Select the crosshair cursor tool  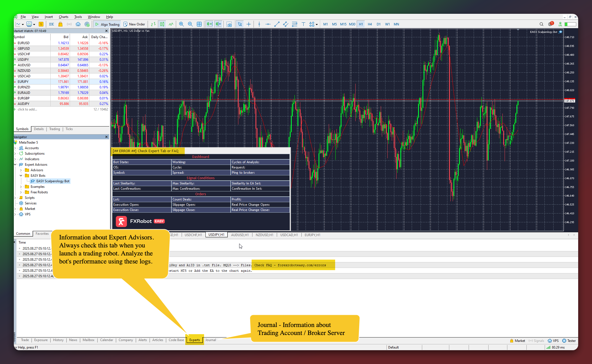point(249,24)
